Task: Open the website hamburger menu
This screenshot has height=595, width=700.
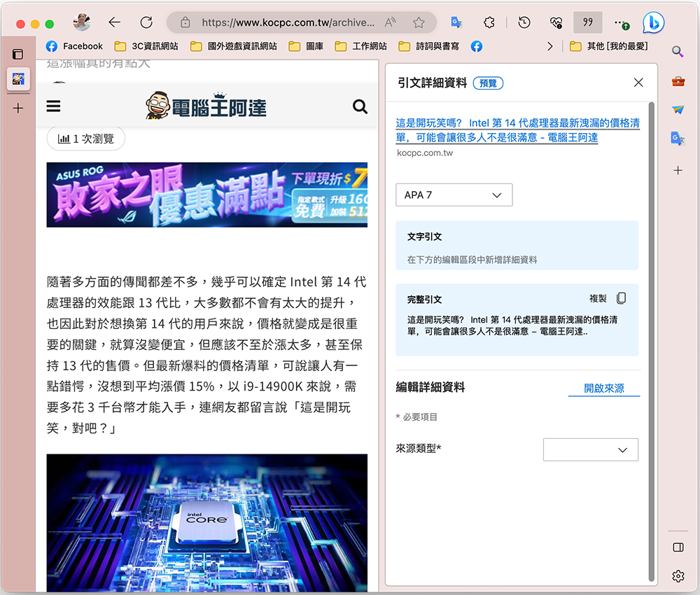Action: coord(53,106)
